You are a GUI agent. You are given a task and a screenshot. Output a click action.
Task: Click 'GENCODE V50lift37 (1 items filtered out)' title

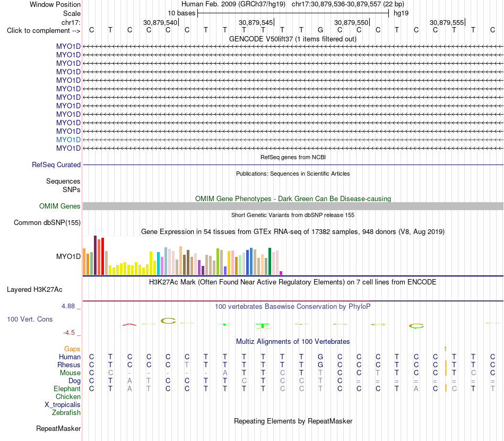point(293,39)
